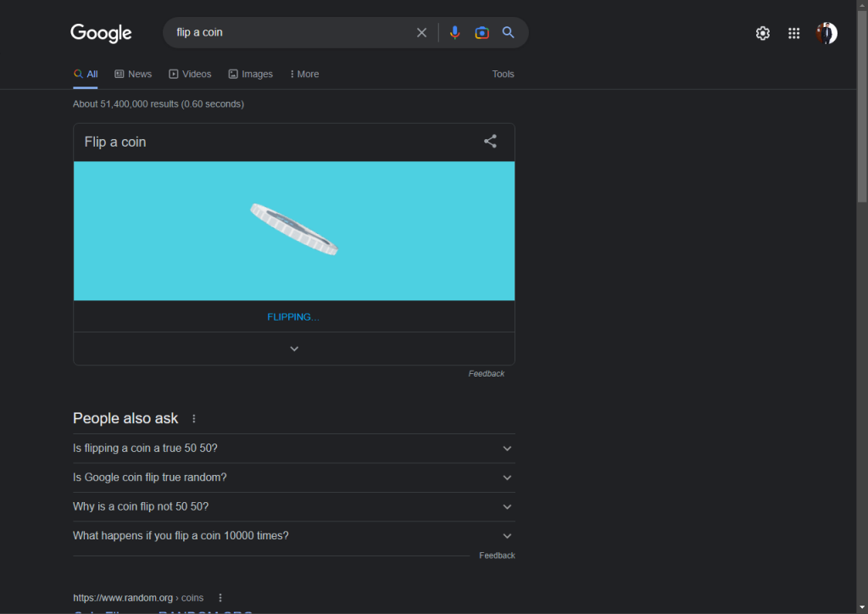Click the flipping coin animation
Image resolution: width=868 pixels, height=614 pixels.
[x=294, y=229]
